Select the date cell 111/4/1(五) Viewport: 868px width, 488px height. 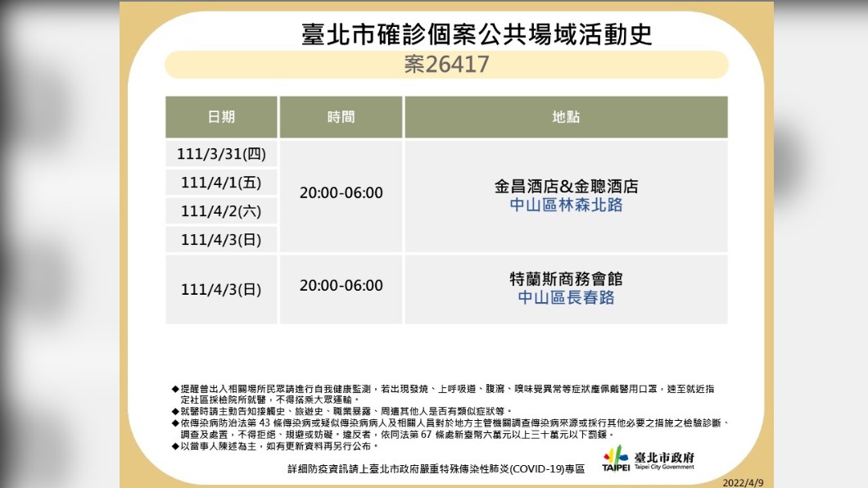[x=221, y=183]
